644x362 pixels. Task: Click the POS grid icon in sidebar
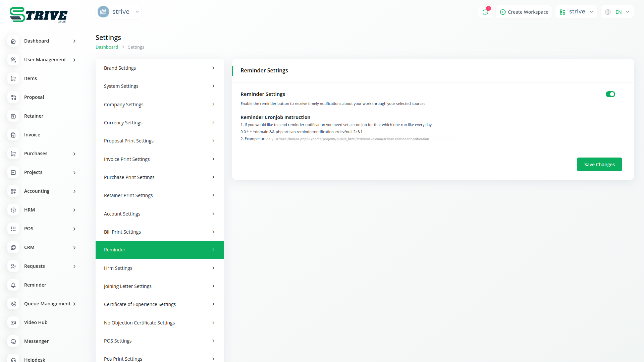[13, 229]
